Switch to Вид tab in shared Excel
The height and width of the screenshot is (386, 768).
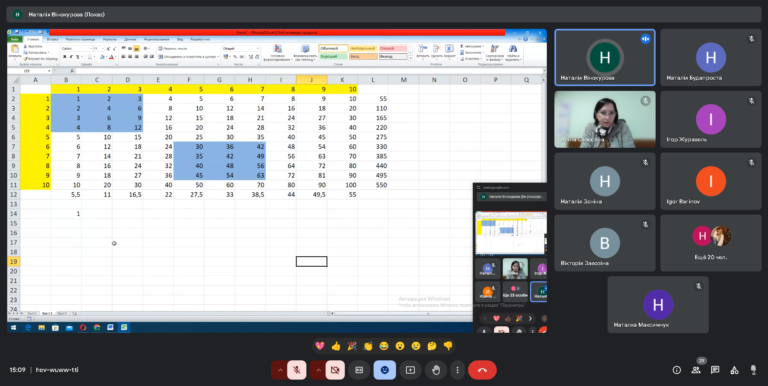pos(180,39)
